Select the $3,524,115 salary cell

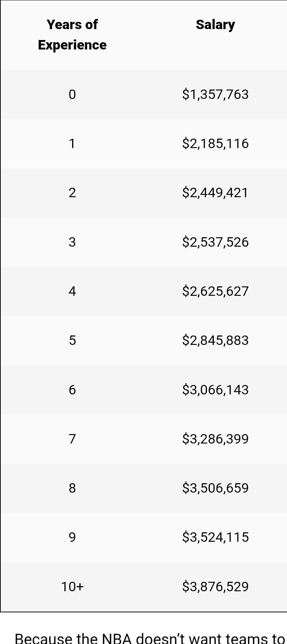(x=215, y=537)
